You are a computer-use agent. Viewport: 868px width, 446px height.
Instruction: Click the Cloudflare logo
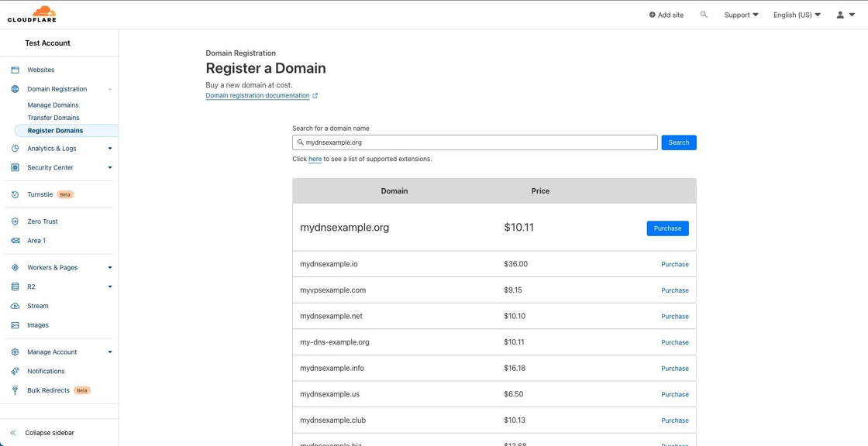tap(32, 15)
